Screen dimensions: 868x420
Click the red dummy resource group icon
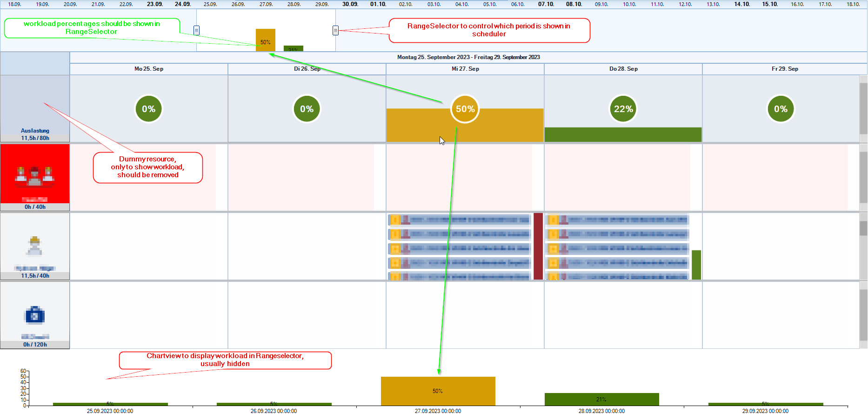click(x=35, y=177)
